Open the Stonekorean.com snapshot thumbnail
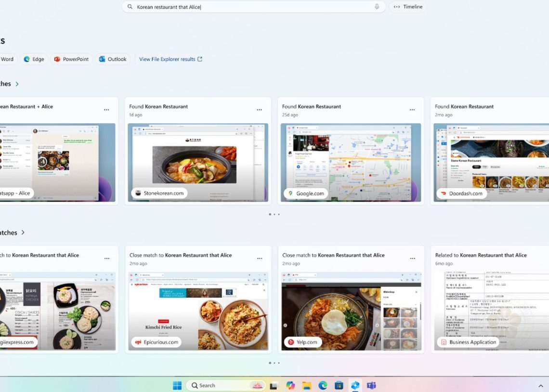This screenshot has height=392, width=549. point(198,162)
